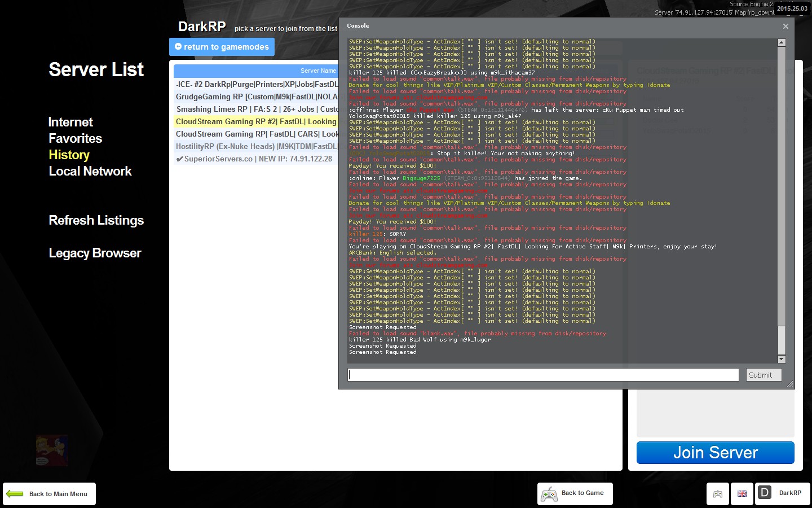Viewport: 812px width, 508px height.
Task: Select the -ICE- #2 DarkRp server row
Action: 256,84
